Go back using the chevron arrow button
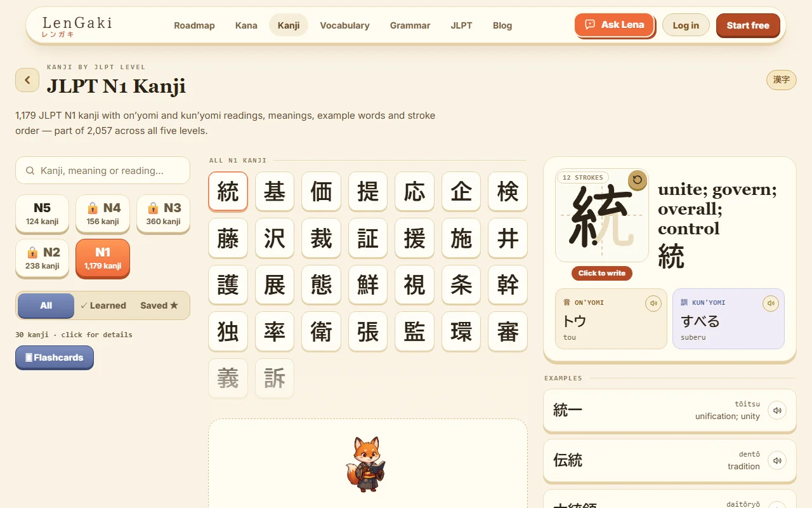 [27, 80]
